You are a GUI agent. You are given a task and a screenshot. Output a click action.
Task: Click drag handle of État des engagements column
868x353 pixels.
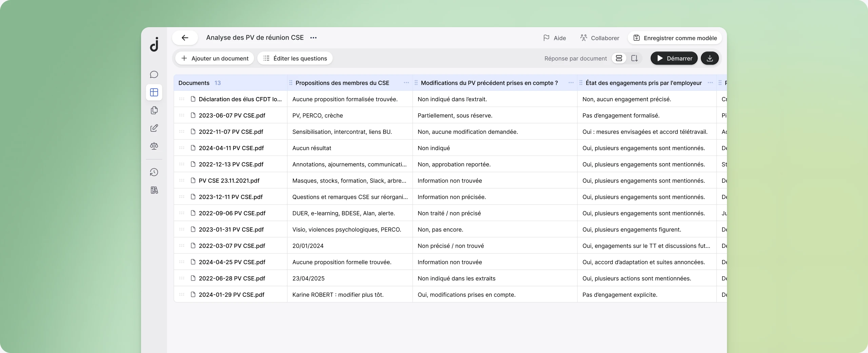(x=581, y=83)
